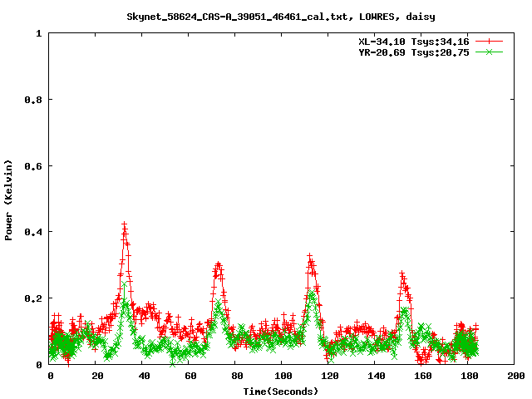
Task: Click the x-axis tick label 20
Action: (97, 376)
